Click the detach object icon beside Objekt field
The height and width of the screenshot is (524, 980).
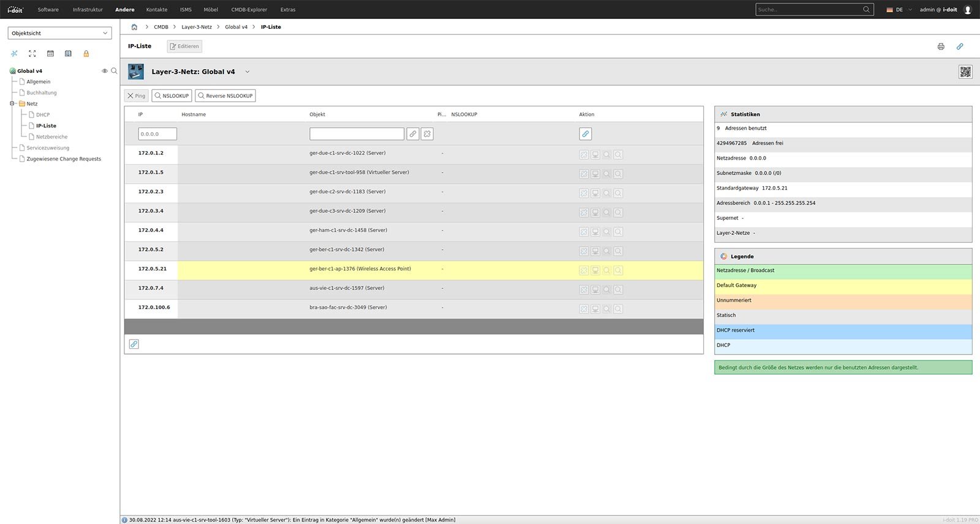(x=427, y=134)
